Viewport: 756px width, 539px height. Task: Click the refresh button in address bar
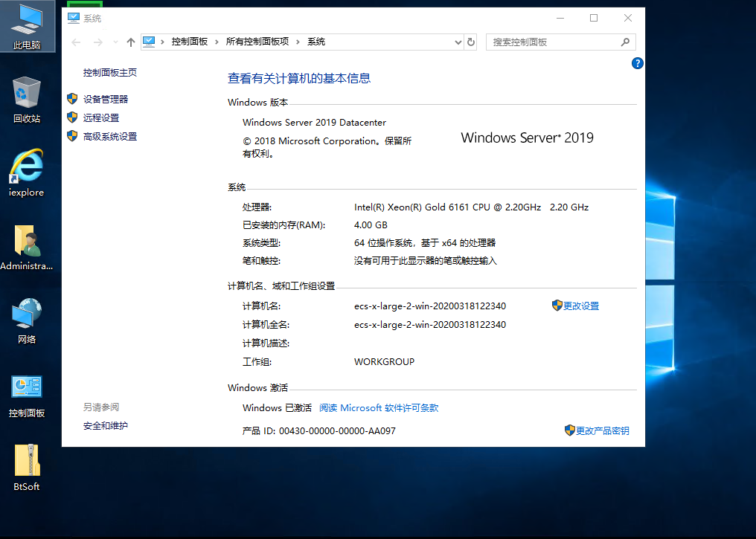coord(471,42)
